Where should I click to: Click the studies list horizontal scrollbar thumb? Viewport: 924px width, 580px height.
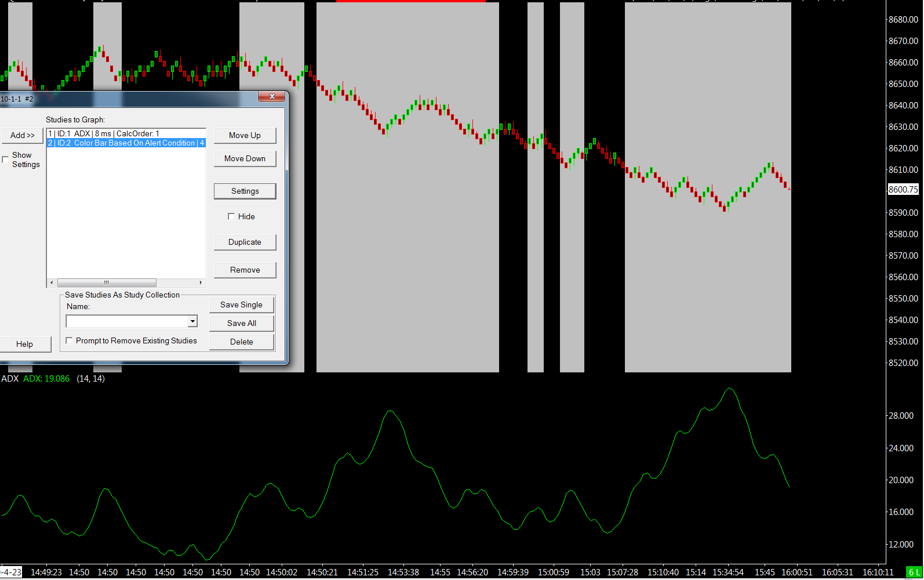click(x=107, y=283)
